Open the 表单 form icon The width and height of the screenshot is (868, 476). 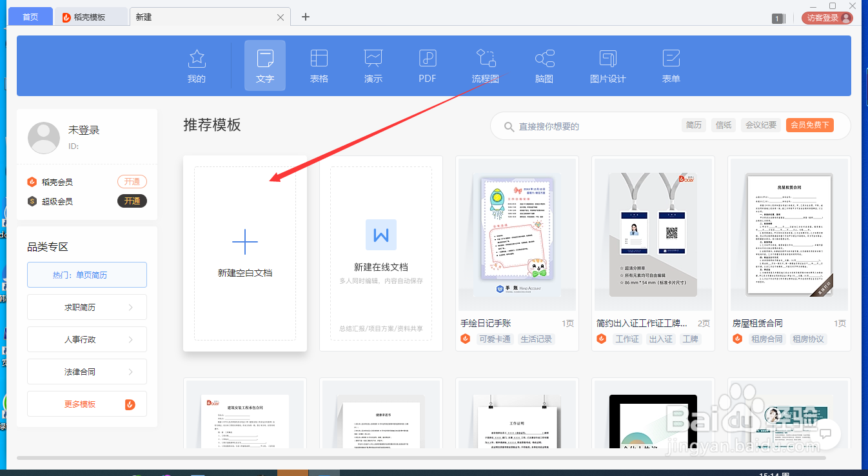[671, 64]
